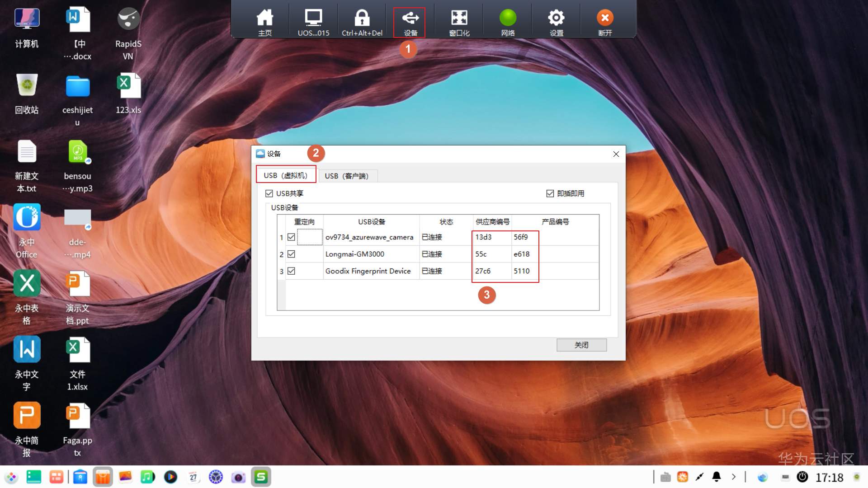Click the green 网络 network status icon
The image size is (868, 488).
(508, 19)
